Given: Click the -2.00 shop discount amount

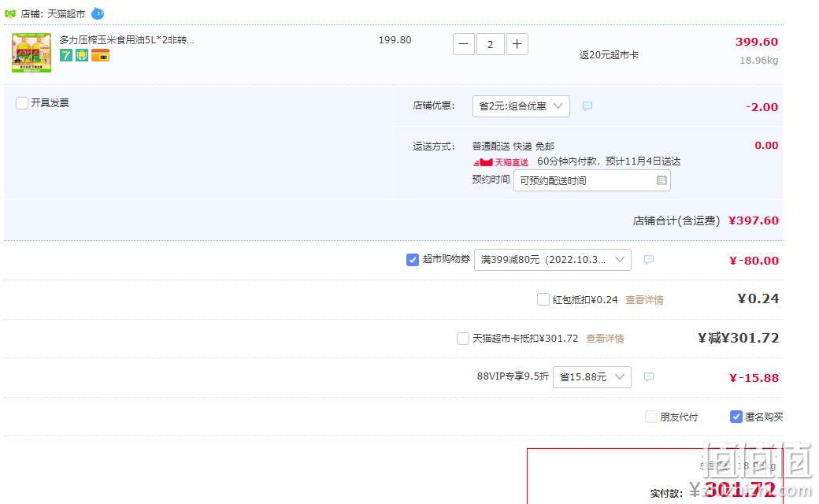Looking at the screenshot, I should point(762,107).
